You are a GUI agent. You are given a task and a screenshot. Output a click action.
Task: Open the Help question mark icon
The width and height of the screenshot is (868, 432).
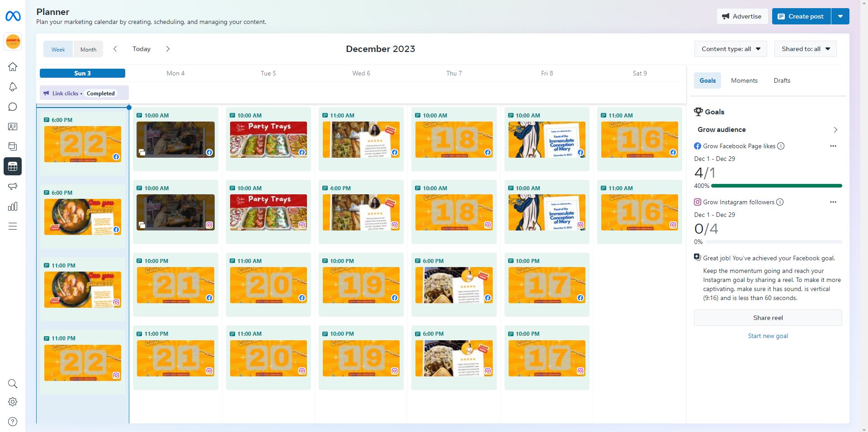click(x=13, y=422)
